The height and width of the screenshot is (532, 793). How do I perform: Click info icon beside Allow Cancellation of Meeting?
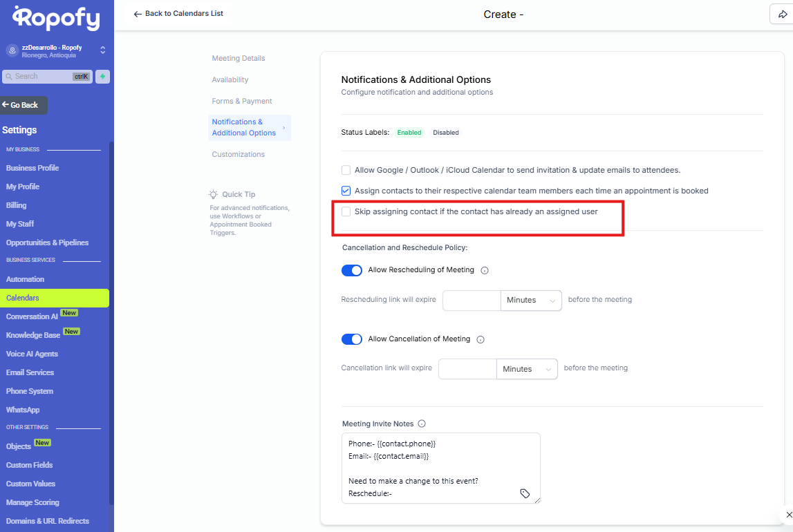(x=481, y=340)
